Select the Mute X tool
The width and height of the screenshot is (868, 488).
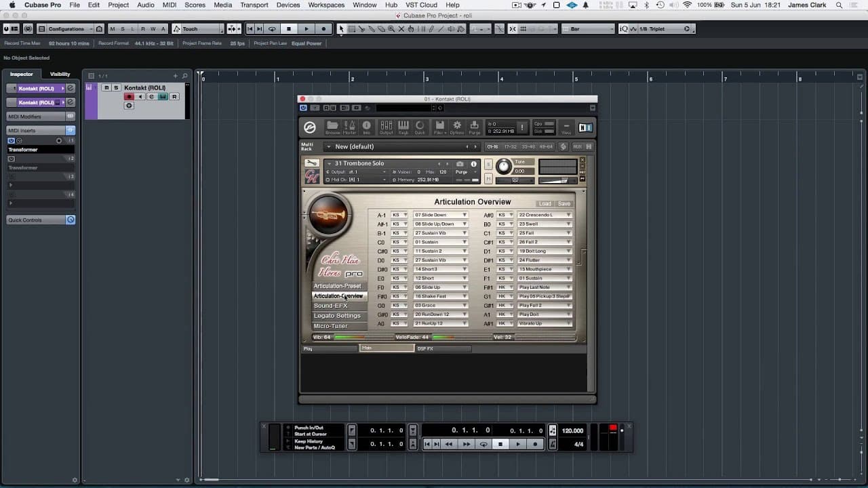click(401, 29)
